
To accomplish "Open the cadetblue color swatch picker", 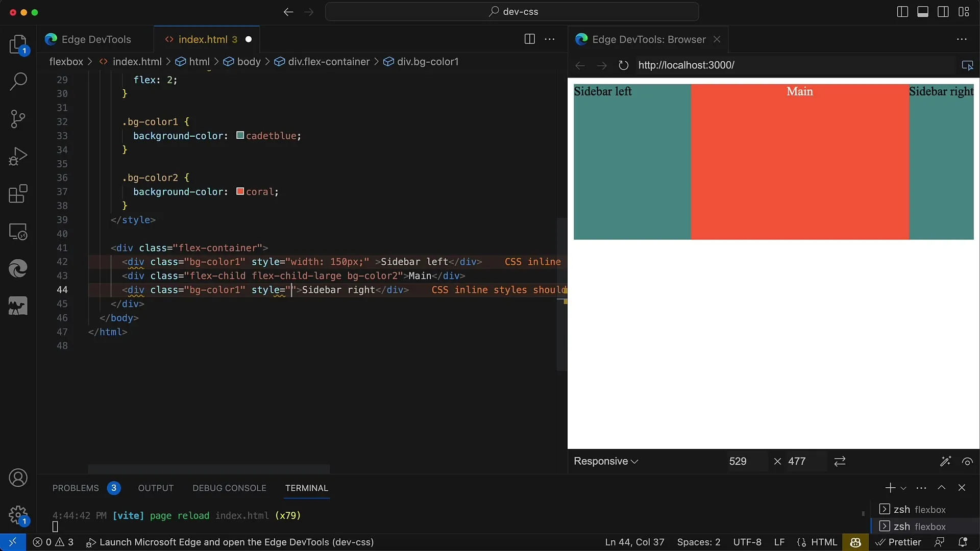I will click(x=240, y=136).
